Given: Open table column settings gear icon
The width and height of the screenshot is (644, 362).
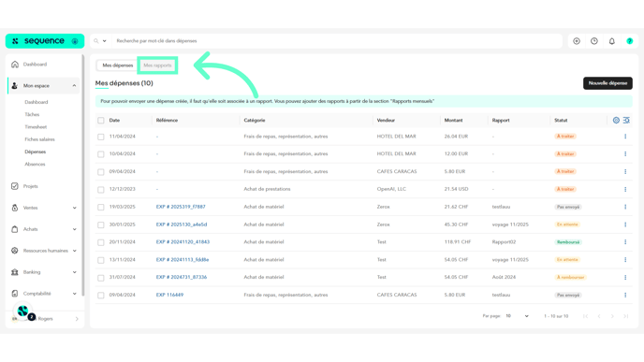Looking at the screenshot, I should point(616,121).
